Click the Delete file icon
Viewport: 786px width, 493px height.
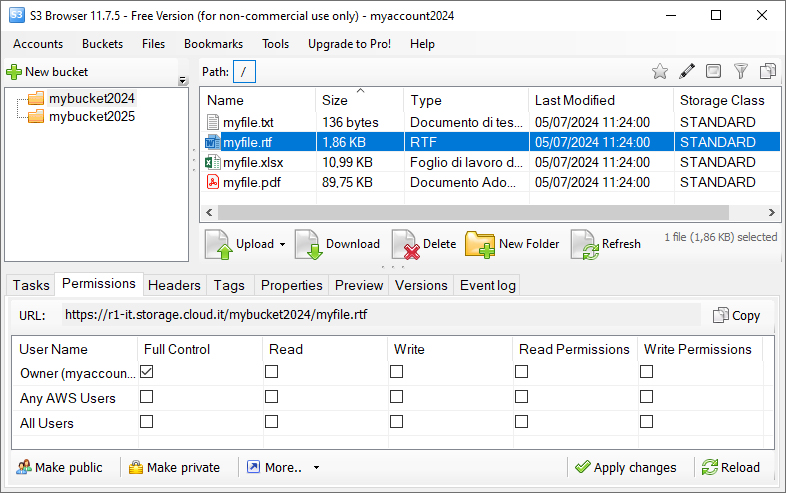click(x=405, y=244)
